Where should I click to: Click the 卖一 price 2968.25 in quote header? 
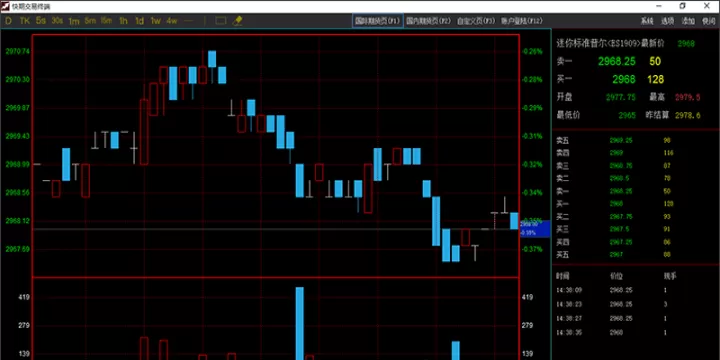tap(617, 61)
